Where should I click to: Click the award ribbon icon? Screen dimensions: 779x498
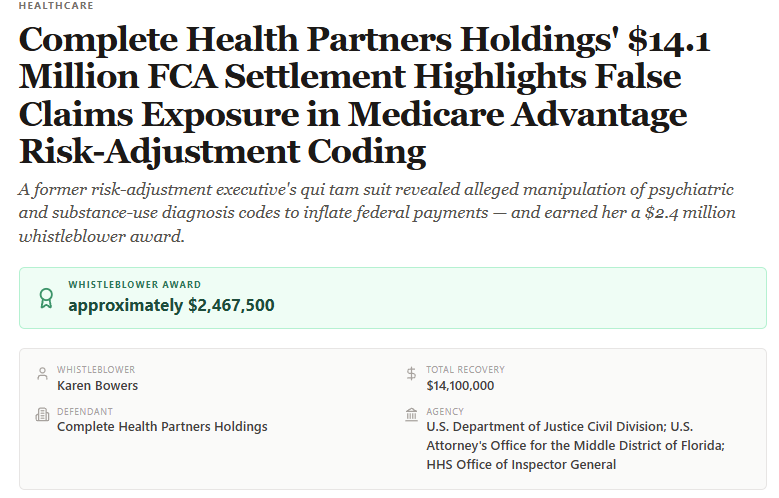tap(46, 298)
